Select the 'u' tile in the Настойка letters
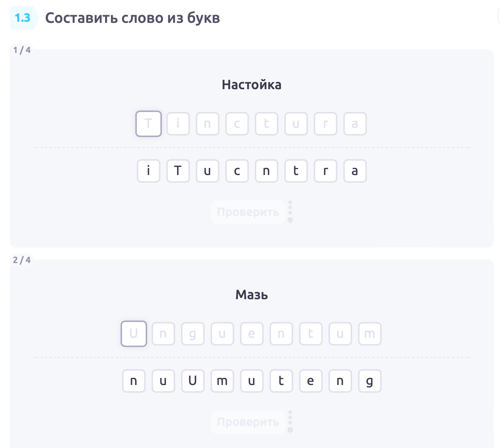Screen dimensions: 500x448 (208, 171)
